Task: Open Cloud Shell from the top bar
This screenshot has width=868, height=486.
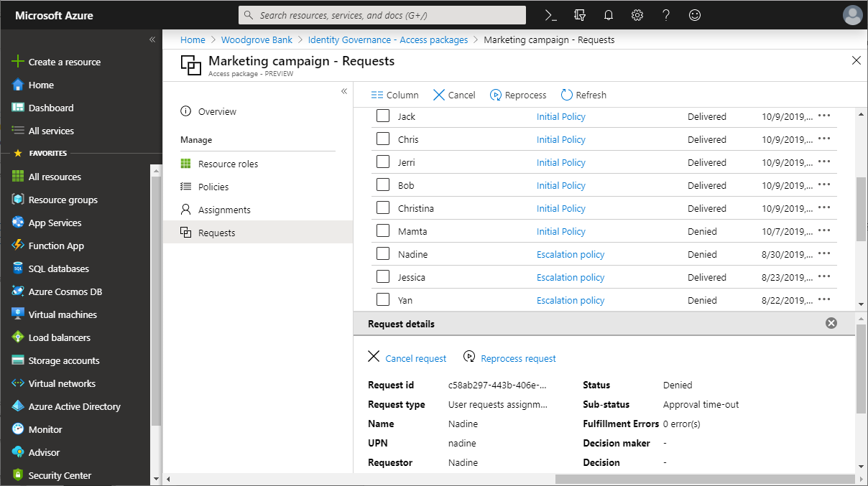Action: click(550, 14)
